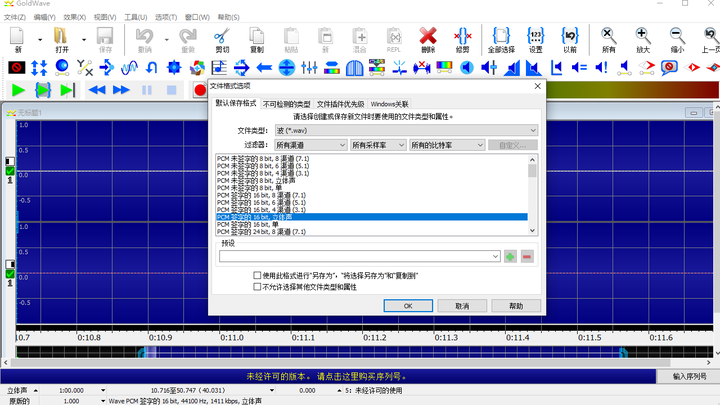Switch to 文件插件优先级 tab
720x405 pixels.
(340, 104)
